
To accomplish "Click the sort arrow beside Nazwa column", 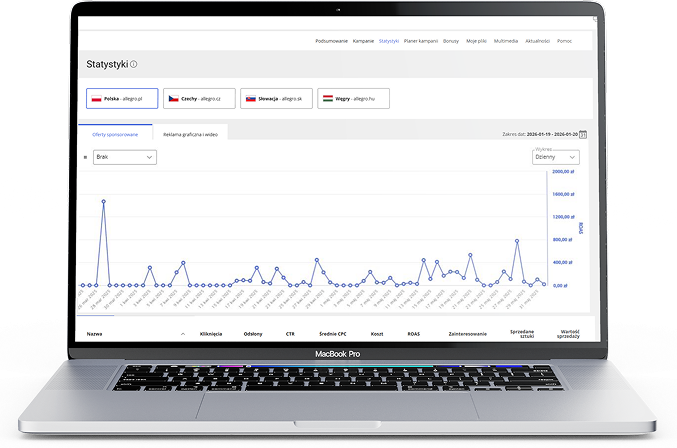I will point(182,332).
